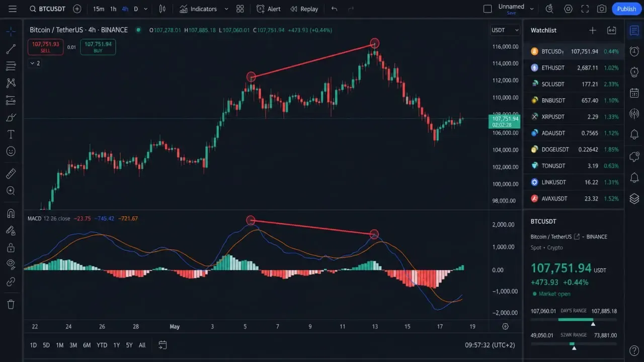Select SOLUSDT in the Watchlist
This screenshot has height=362, width=644.
574,84
